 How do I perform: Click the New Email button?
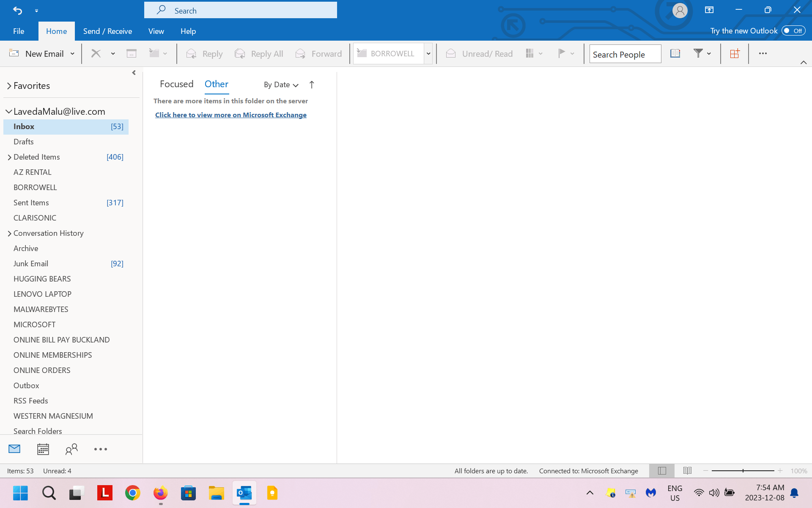36,54
